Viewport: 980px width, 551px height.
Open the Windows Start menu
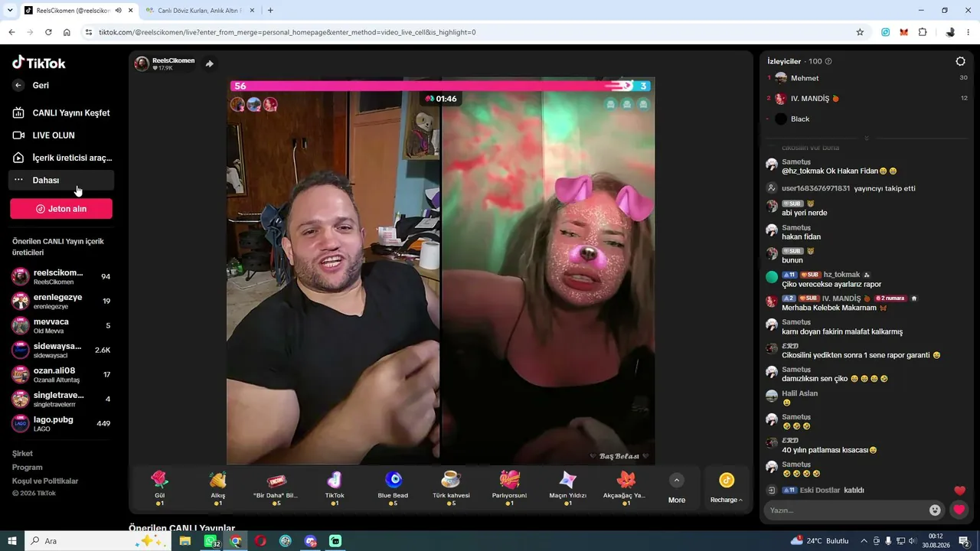(12, 541)
